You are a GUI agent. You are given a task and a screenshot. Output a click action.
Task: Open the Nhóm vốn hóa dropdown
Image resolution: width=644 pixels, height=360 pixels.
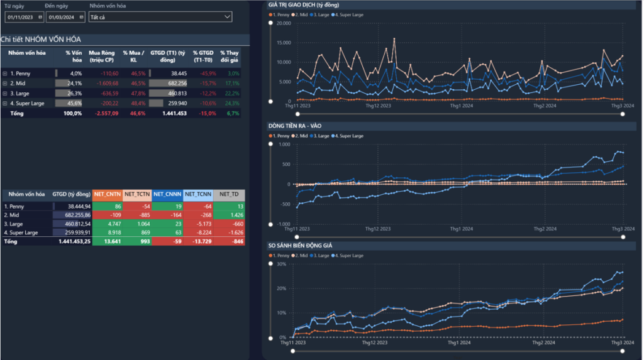[x=227, y=17]
